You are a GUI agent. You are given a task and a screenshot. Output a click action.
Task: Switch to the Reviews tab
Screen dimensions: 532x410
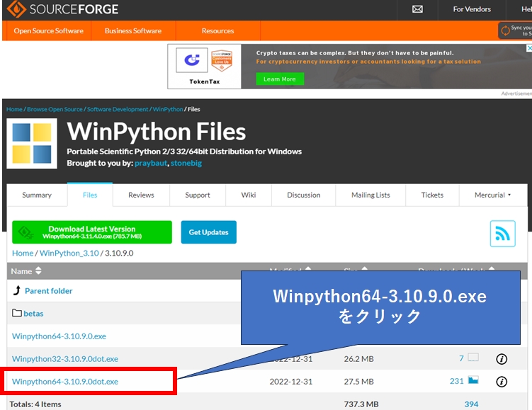(x=141, y=195)
